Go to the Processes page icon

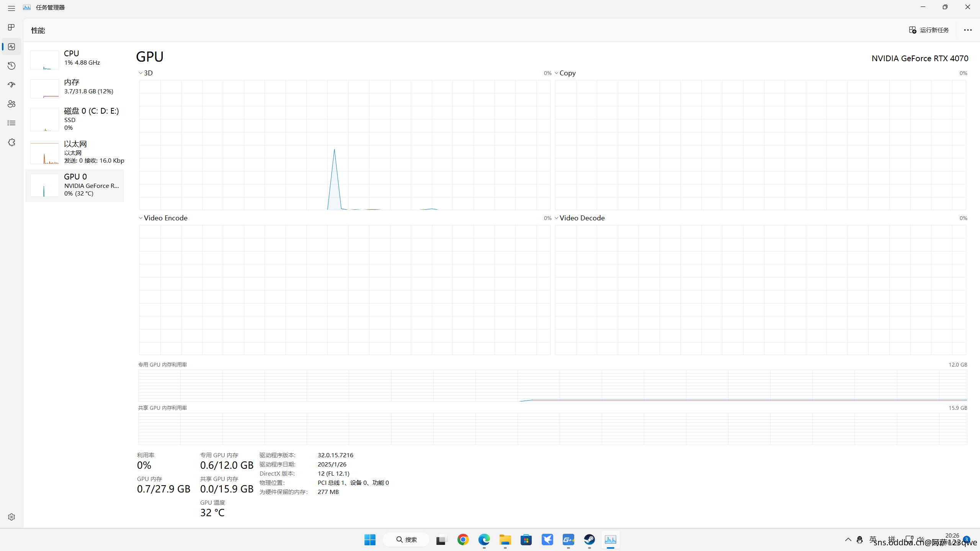pos(11,28)
